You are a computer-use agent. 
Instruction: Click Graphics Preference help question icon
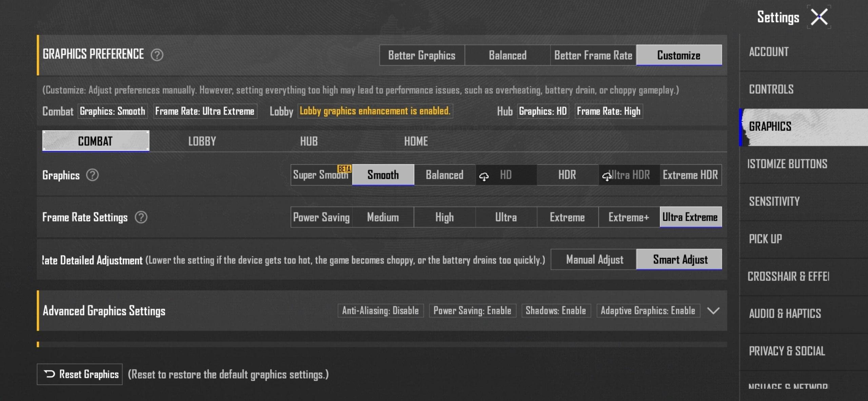[157, 55]
